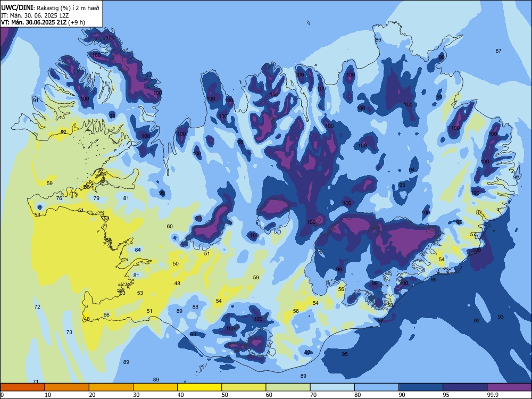Click the legend scale label 40

[x=180, y=395]
